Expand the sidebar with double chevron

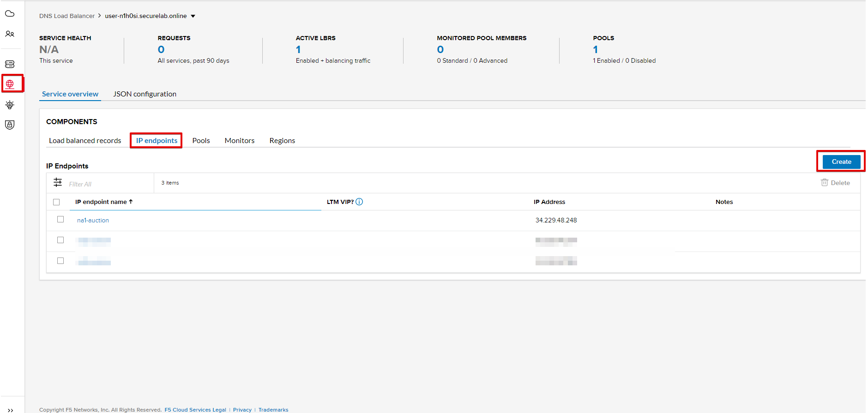pyautogui.click(x=11, y=410)
